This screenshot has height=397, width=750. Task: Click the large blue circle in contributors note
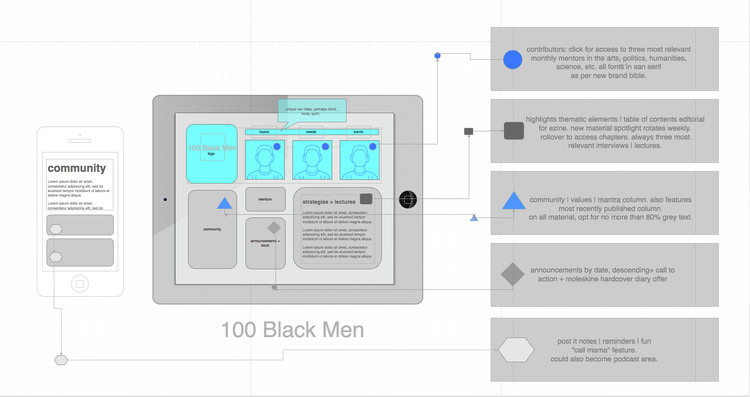pos(512,60)
